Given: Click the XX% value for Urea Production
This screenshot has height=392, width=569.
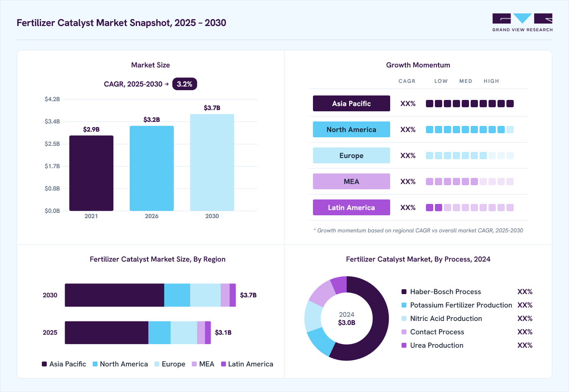Looking at the screenshot, I should [x=525, y=345].
